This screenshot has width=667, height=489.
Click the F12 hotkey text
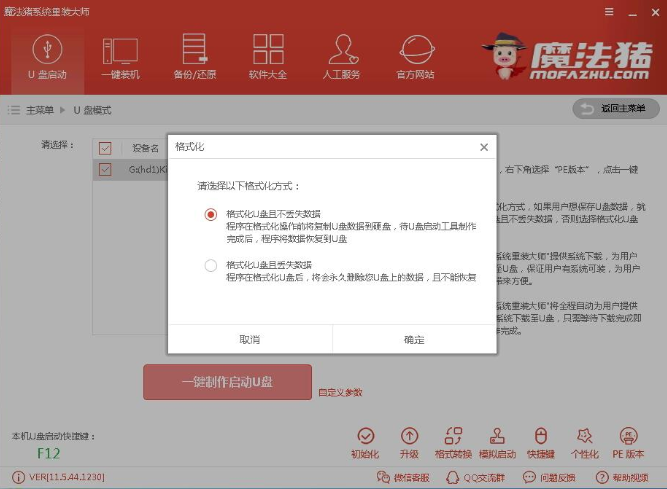48,453
